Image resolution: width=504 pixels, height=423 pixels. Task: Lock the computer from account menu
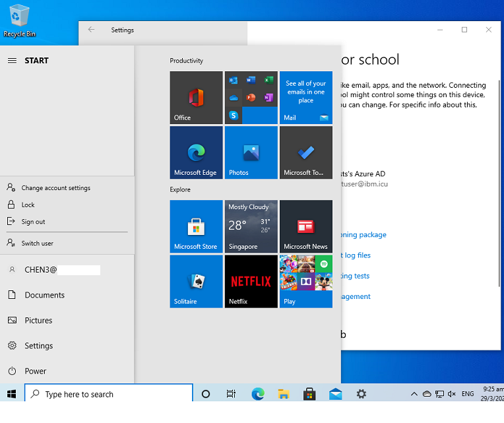coord(28,205)
